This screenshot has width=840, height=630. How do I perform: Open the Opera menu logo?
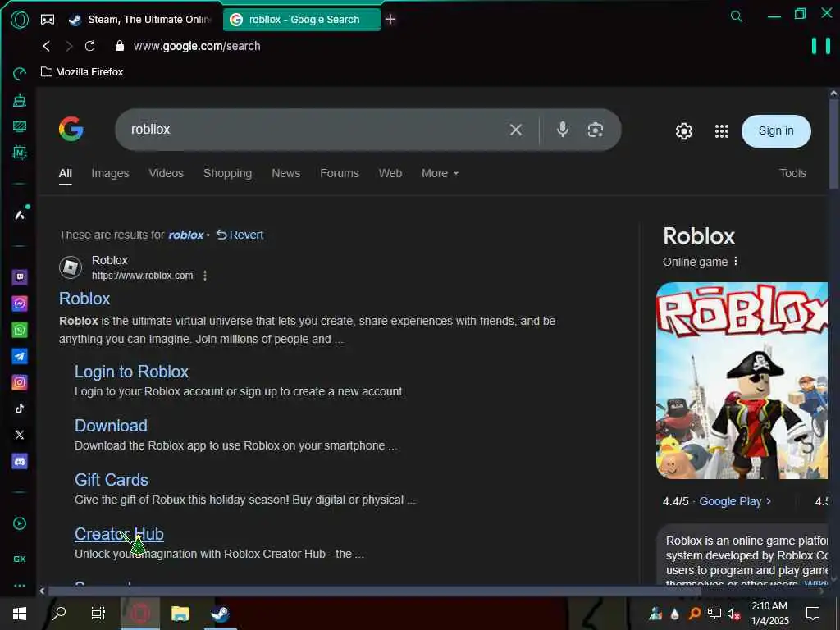(20, 20)
